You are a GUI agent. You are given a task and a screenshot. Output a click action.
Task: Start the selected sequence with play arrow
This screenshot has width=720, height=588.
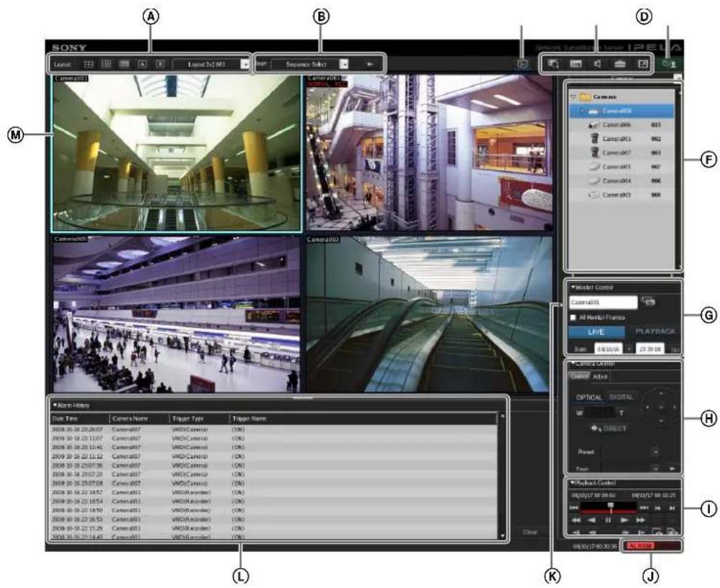pyautogui.click(x=370, y=64)
